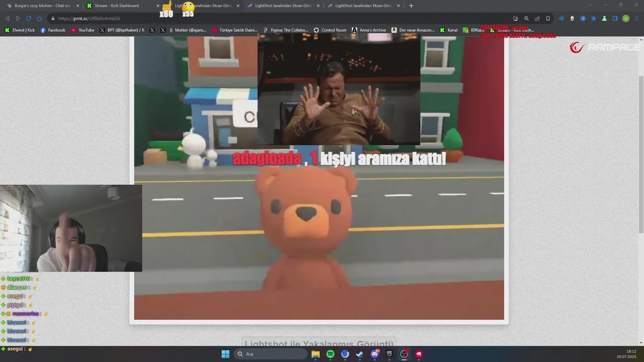The height and width of the screenshot is (362, 644).
Task: Open the red app icon on taskbar
Action: coord(419,354)
